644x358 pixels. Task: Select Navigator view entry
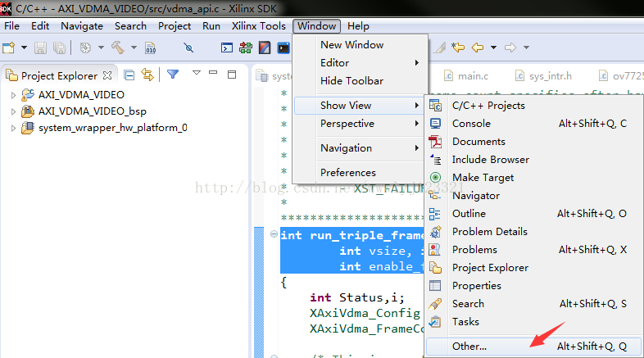click(x=533, y=196)
